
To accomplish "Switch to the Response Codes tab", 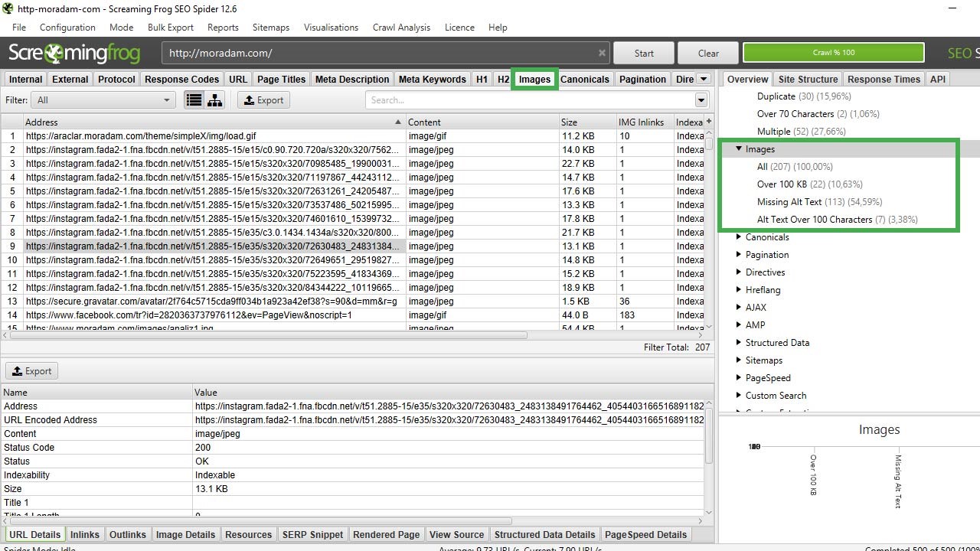I will pyautogui.click(x=181, y=79).
